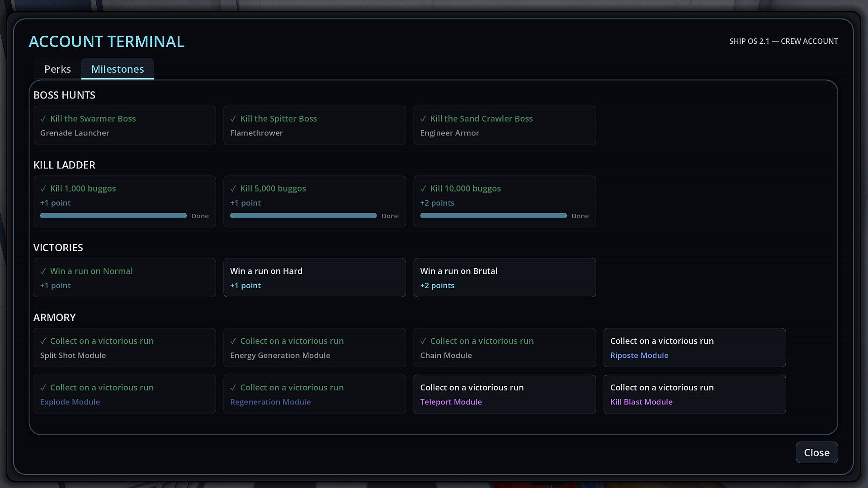Viewport: 868px width, 488px height.
Task: Click the ARMORY section heading
Action: click(x=54, y=318)
